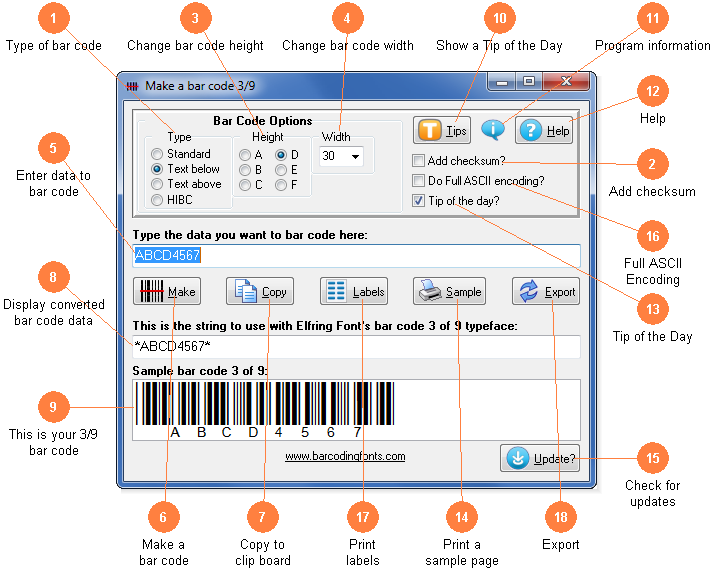Click the data entry field containing ABCD4567
This screenshot has height=570, width=714.
pyautogui.click(x=357, y=255)
